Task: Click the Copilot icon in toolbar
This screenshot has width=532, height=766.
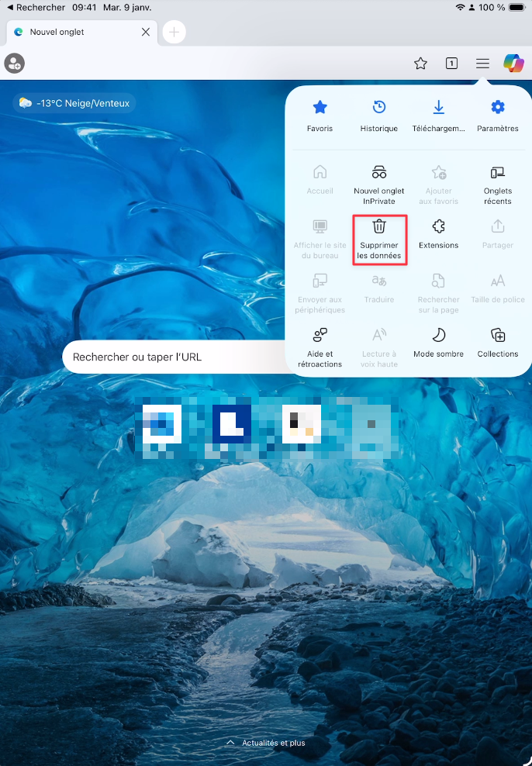Action: [x=513, y=63]
